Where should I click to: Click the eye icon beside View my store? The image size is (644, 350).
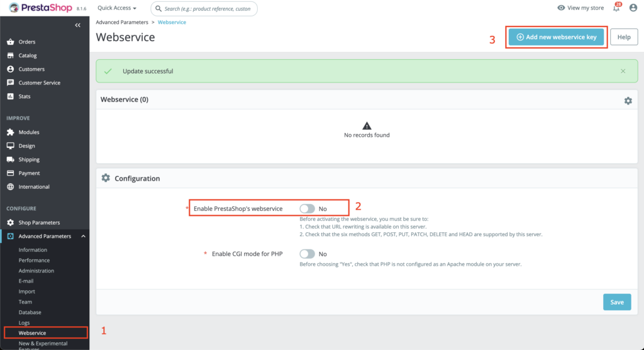pyautogui.click(x=560, y=8)
